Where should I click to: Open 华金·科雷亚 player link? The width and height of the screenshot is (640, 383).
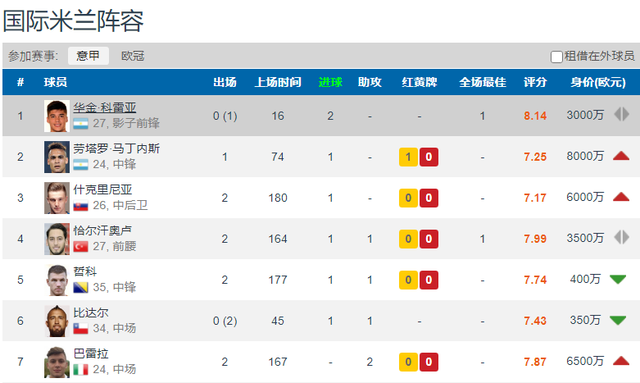[x=104, y=107]
